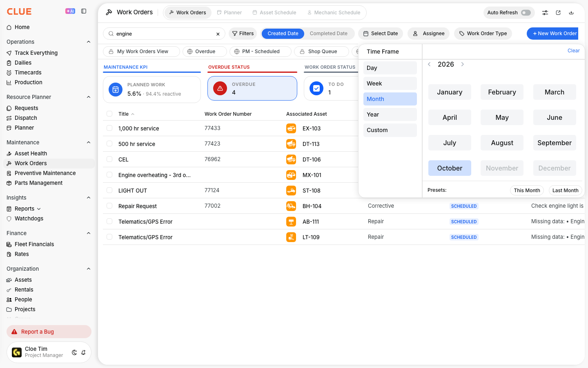
Task: Clear the engine search text
Action: [218, 34]
